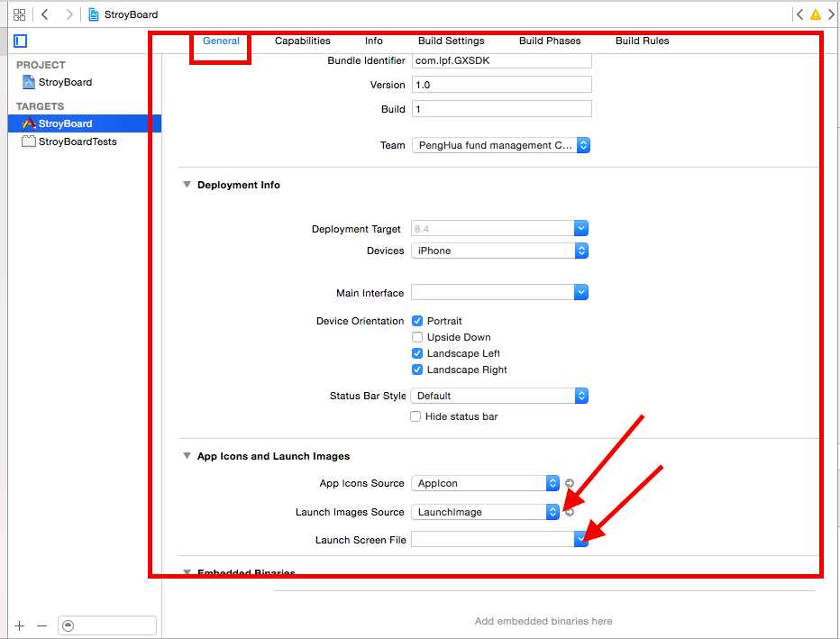The height and width of the screenshot is (639, 840).
Task: Open the App Icons Source dropdown
Action: (486, 483)
